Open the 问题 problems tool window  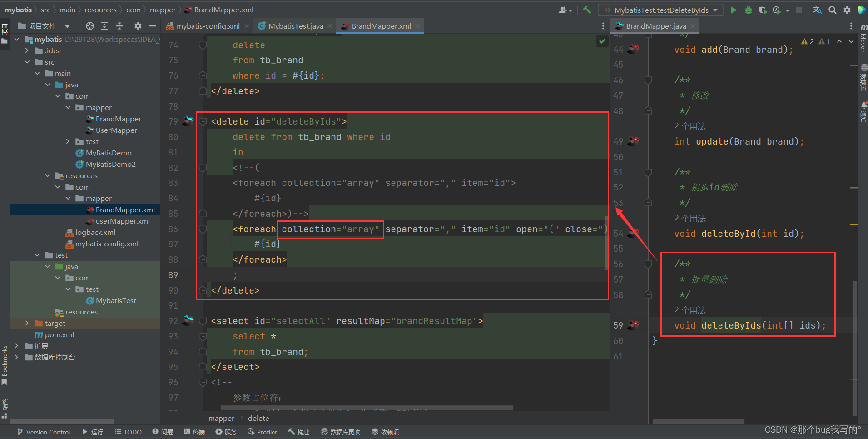pos(163,432)
